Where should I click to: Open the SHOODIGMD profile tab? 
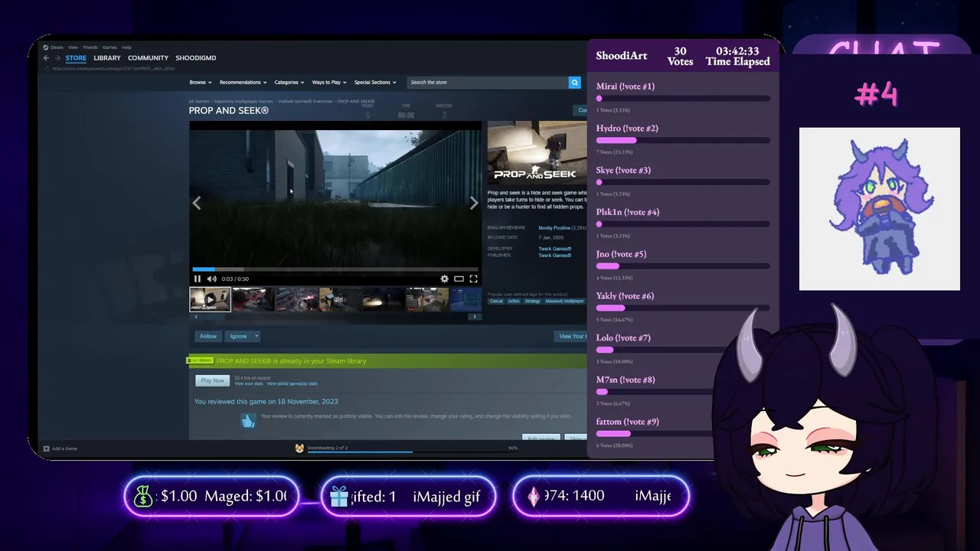point(196,58)
